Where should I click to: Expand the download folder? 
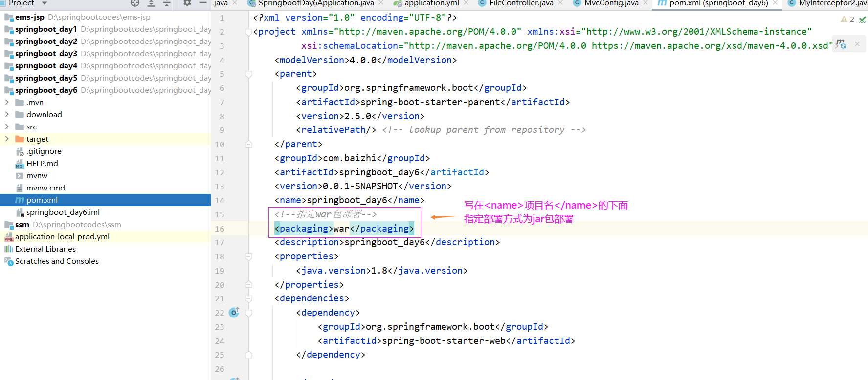pos(7,114)
